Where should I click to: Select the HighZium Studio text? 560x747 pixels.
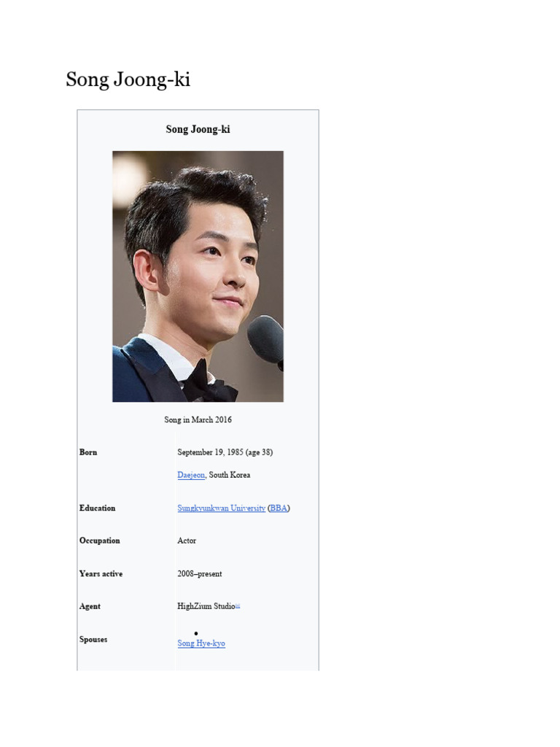click(206, 606)
